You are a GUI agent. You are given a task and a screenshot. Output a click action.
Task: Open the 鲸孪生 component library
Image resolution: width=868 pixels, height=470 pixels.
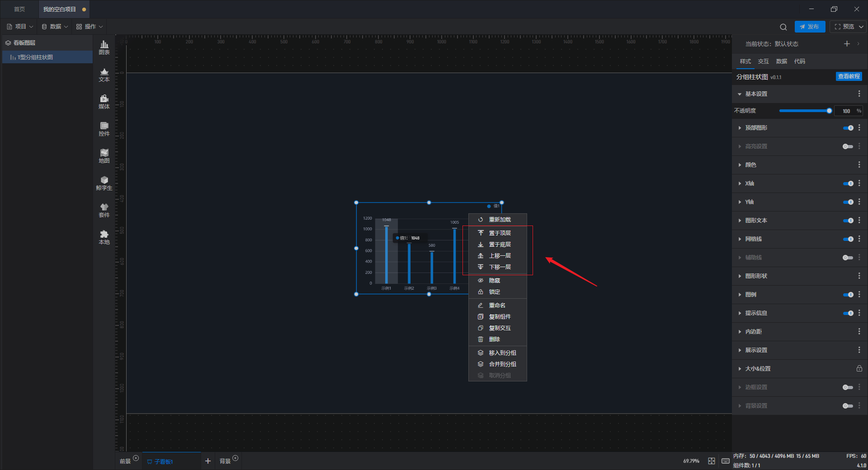pos(104,183)
